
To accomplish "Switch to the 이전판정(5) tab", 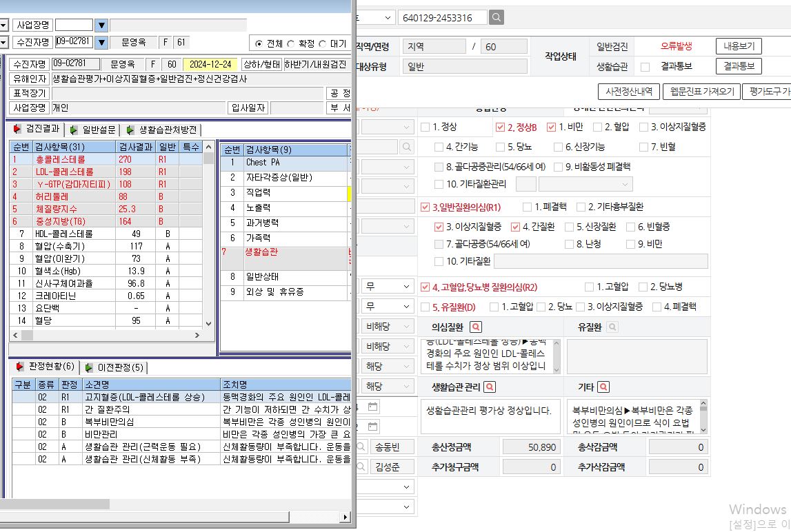I will pyautogui.click(x=116, y=367).
